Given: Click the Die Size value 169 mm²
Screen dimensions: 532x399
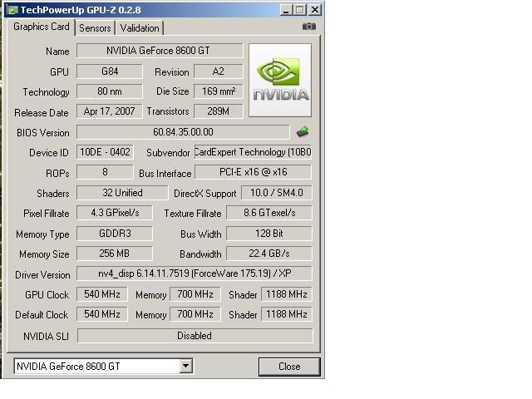Looking at the screenshot, I should 218,91.
